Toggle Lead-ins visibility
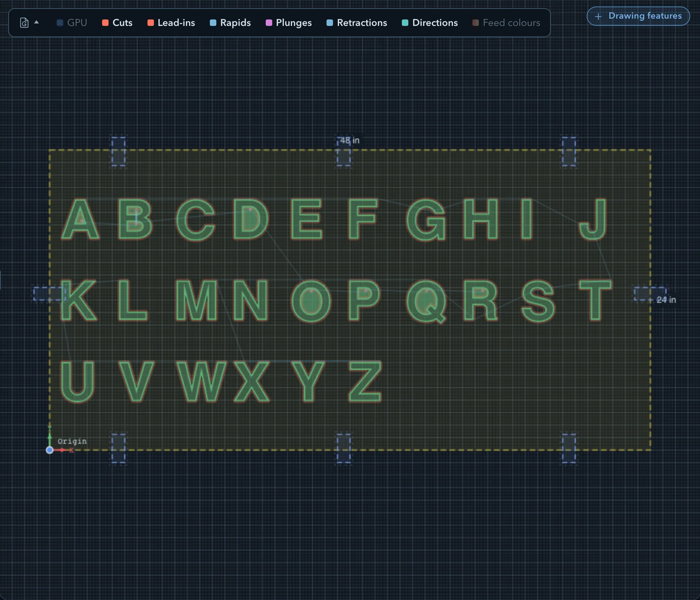This screenshot has height=600, width=700. pos(171,23)
